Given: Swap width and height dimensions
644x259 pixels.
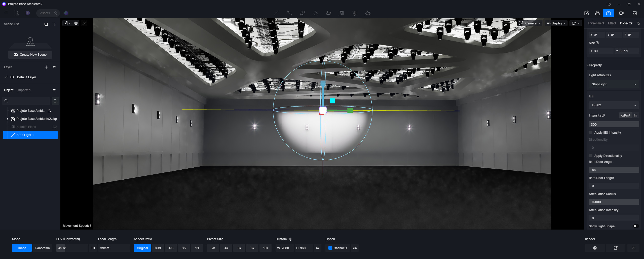Looking at the screenshot, I should point(317,248).
